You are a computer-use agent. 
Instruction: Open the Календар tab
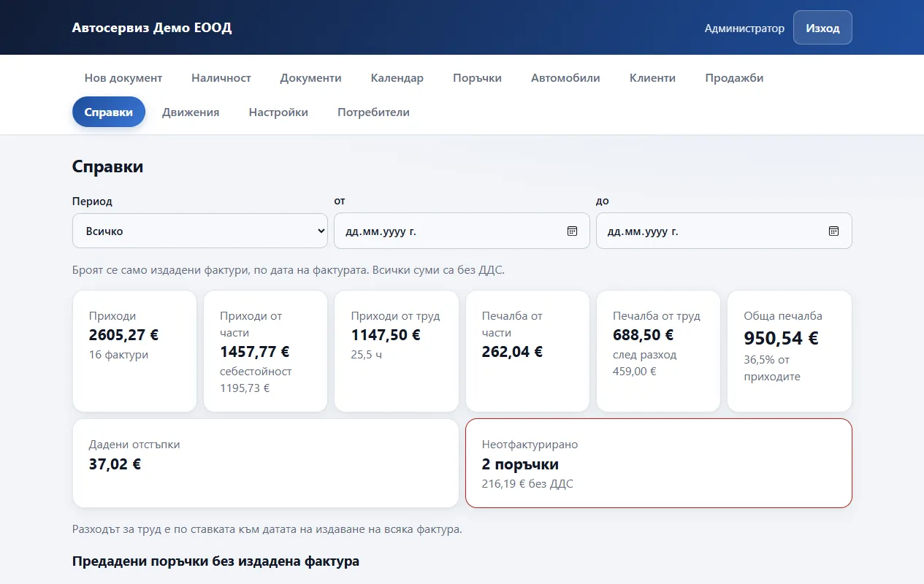(x=397, y=77)
